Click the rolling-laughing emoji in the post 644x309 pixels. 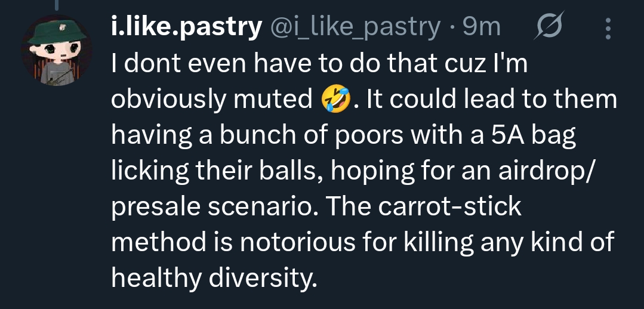pos(335,100)
